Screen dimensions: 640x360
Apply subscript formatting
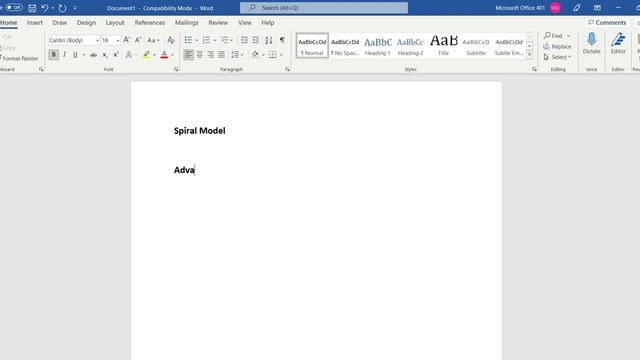point(105,55)
